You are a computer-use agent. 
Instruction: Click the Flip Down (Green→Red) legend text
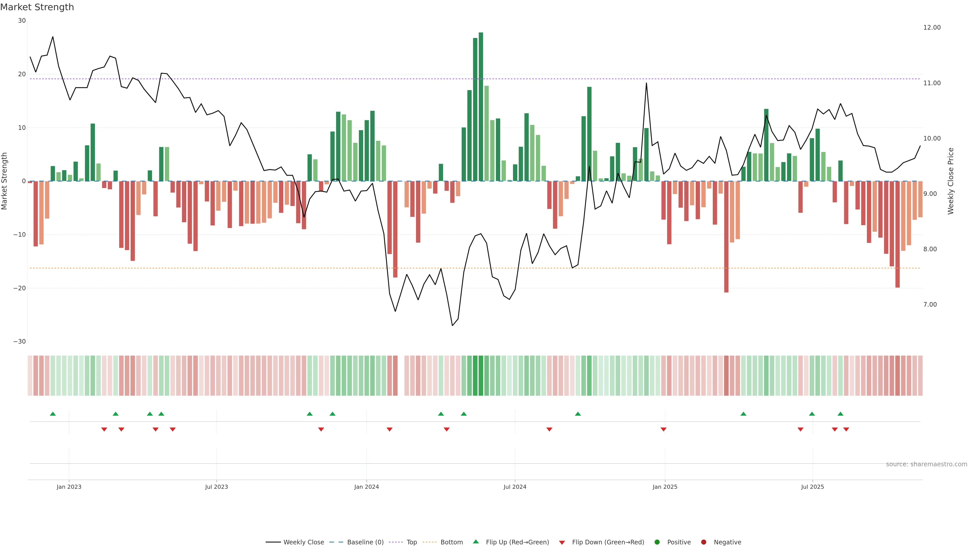[x=608, y=542]
